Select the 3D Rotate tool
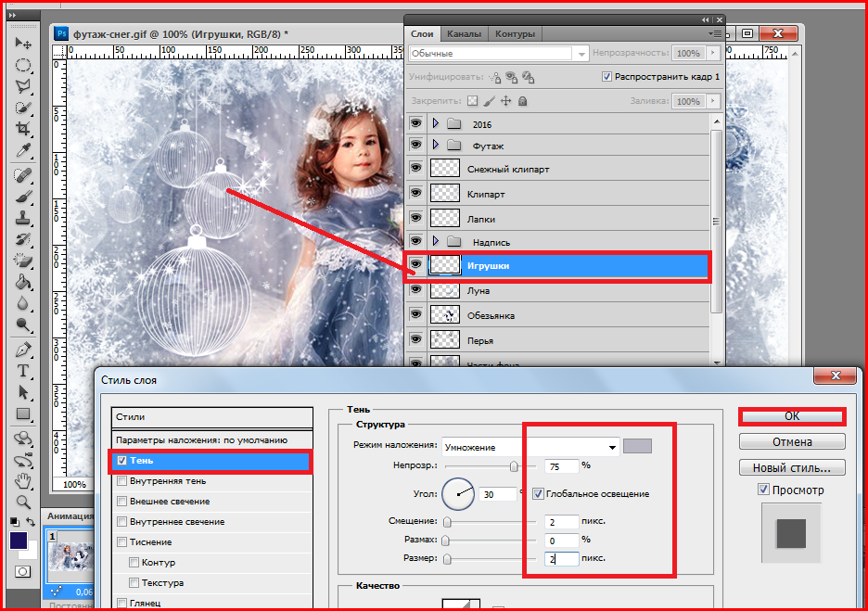This screenshot has width=868, height=611. (x=23, y=439)
